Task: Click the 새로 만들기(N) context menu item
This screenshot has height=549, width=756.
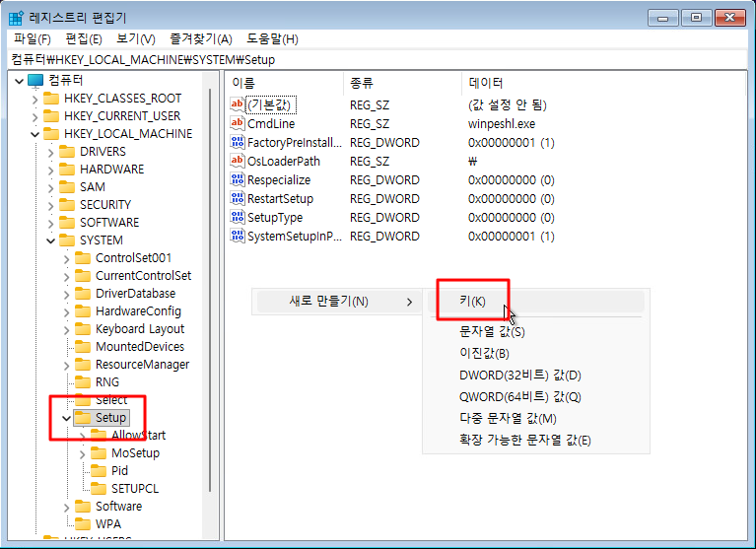Action: tap(338, 302)
